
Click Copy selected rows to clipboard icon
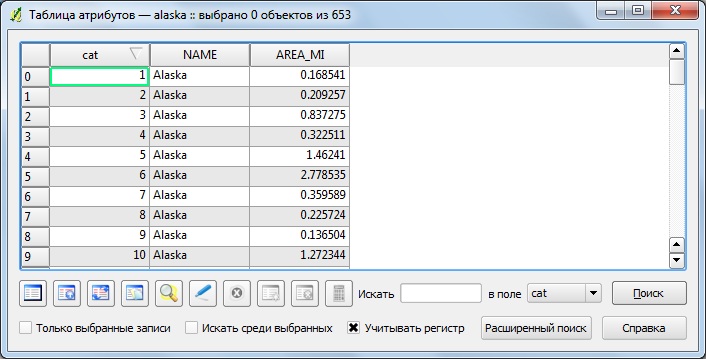(135, 293)
